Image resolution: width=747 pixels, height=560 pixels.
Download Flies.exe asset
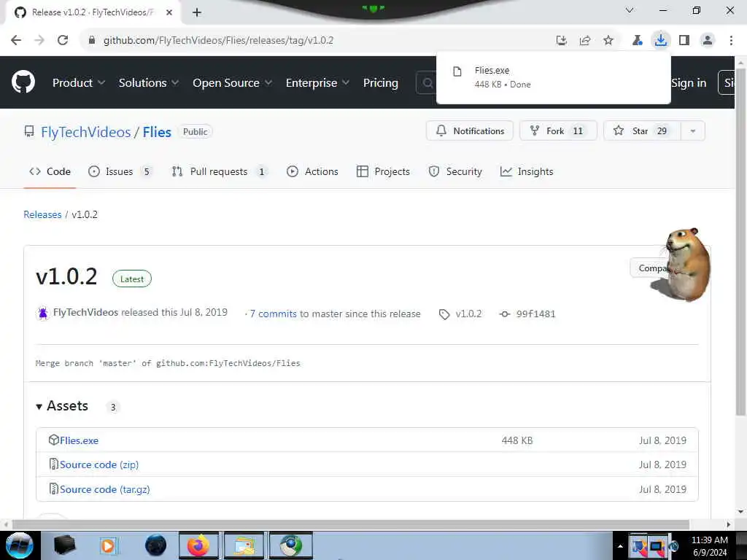[79, 440]
